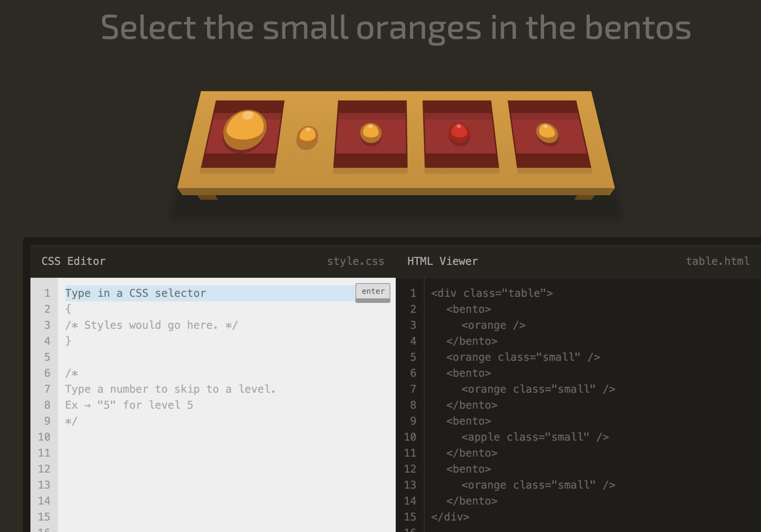Select the orange class="small" line 5

(523, 357)
